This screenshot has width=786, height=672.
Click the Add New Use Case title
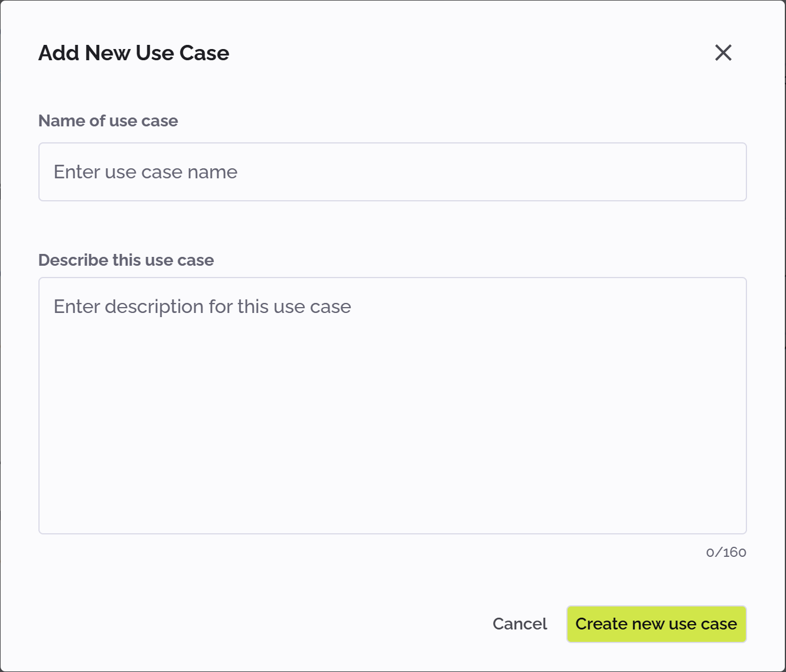pos(133,53)
